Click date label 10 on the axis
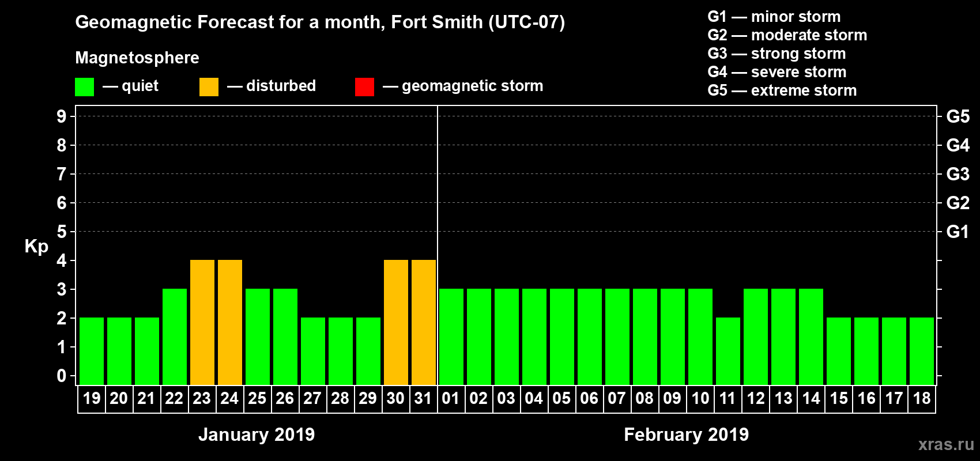This screenshot has height=461, width=980. (x=700, y=398)
